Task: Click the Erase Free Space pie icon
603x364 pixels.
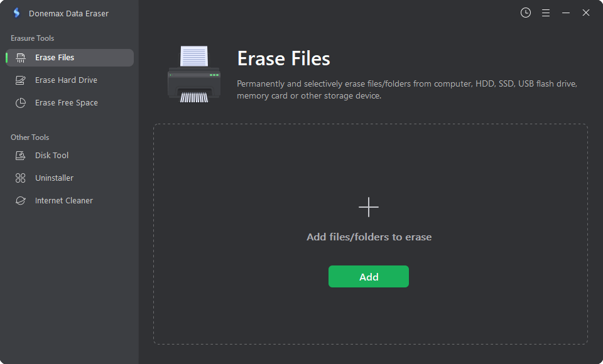Action: click(20, 103)
